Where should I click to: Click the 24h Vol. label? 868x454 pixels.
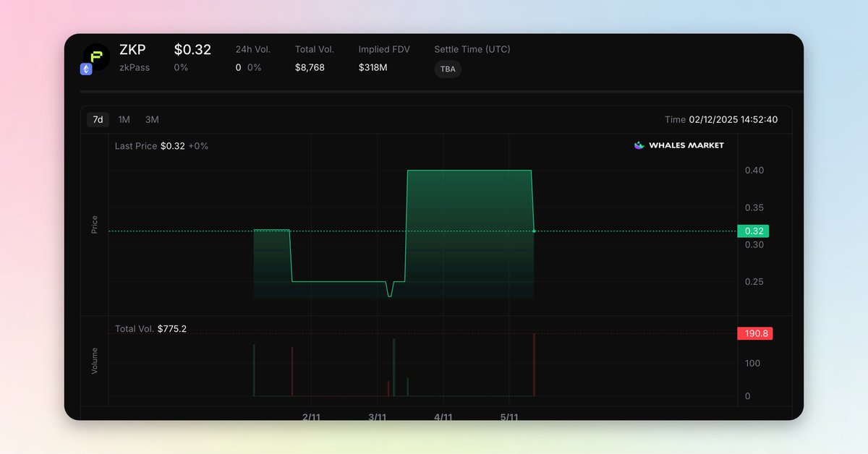252,49
